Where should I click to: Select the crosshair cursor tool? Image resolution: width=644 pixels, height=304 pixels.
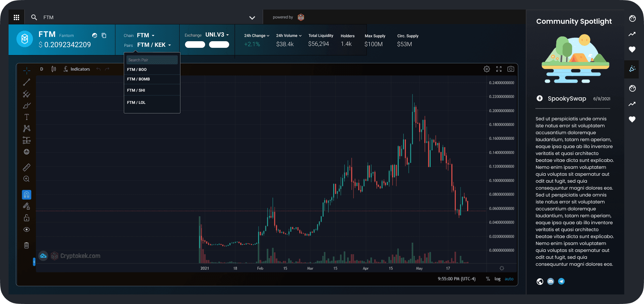point(27,70)
